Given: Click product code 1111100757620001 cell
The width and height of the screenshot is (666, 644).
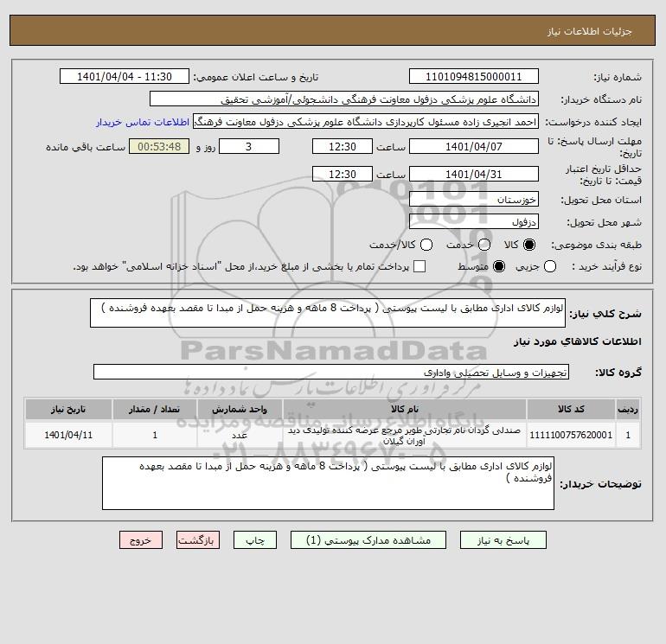Looking at the screenshot, I should (571, 435).
